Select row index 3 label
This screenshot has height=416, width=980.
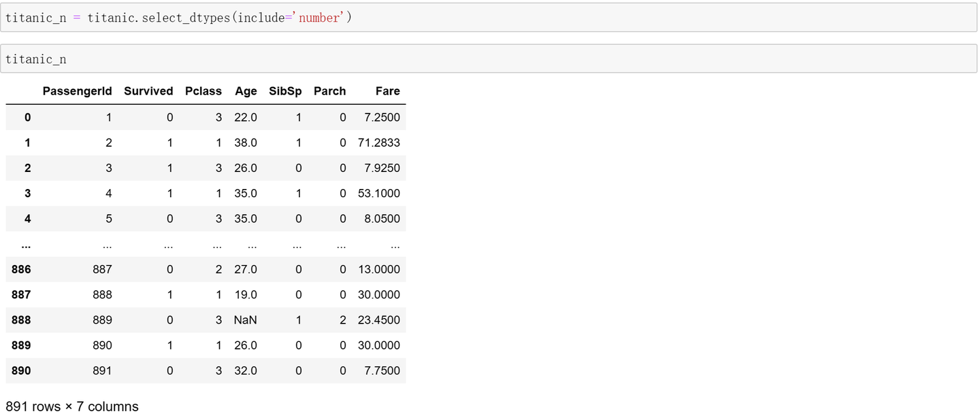point(27,194)
